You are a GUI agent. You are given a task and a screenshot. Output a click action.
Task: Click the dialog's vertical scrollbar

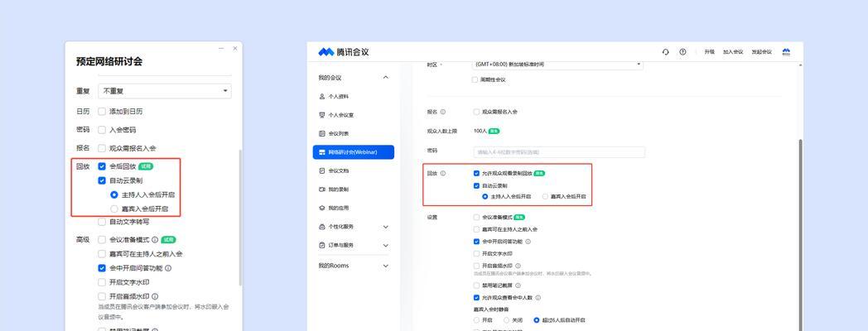(239, 217)
